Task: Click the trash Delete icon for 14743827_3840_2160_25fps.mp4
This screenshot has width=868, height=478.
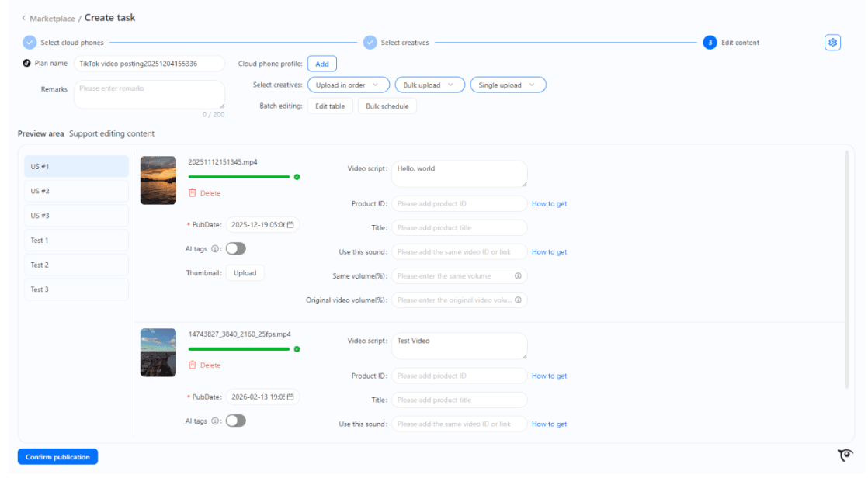Action: point(193,365)
